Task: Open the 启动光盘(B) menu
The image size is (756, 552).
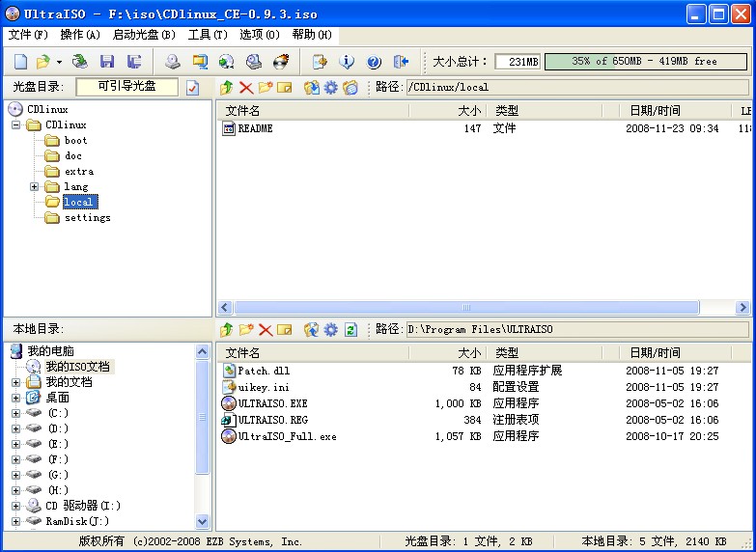Action: [x=144, y=35]
